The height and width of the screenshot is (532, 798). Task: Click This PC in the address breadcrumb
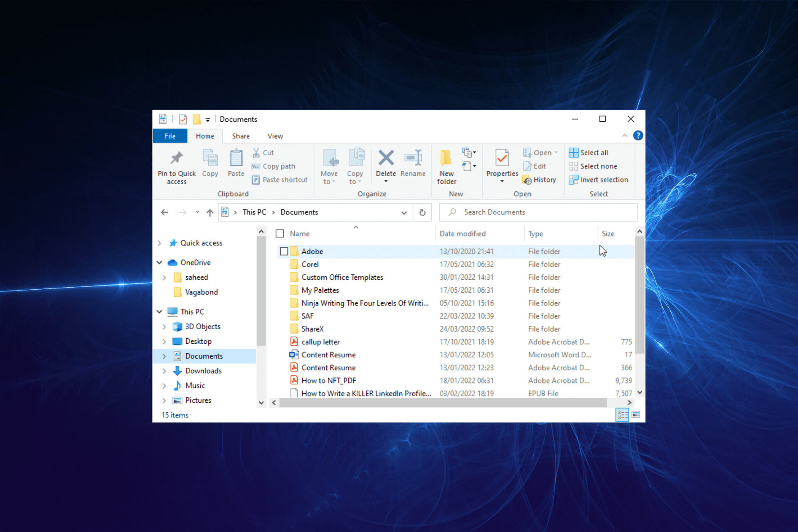tap(254, 212)
